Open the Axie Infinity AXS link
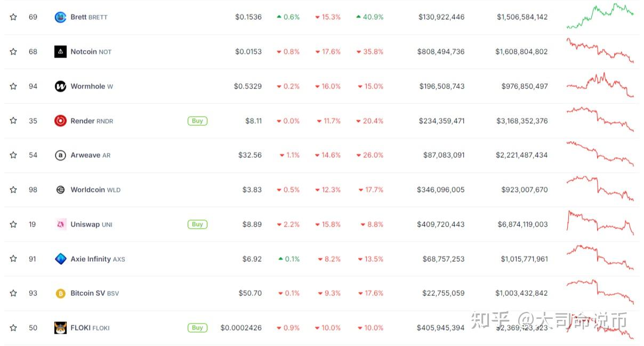This screenshot has width=644, height=346. click(98, 259)
